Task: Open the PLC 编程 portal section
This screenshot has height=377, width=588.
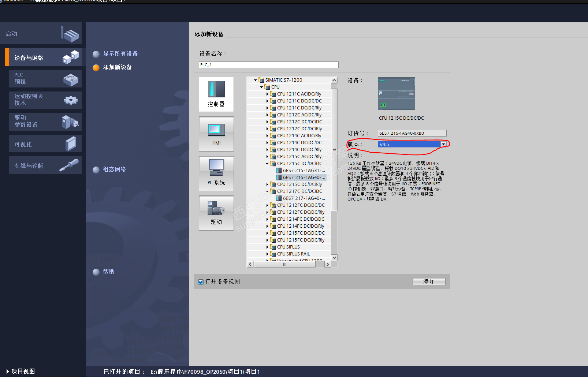Action: [x=45, y=79]
